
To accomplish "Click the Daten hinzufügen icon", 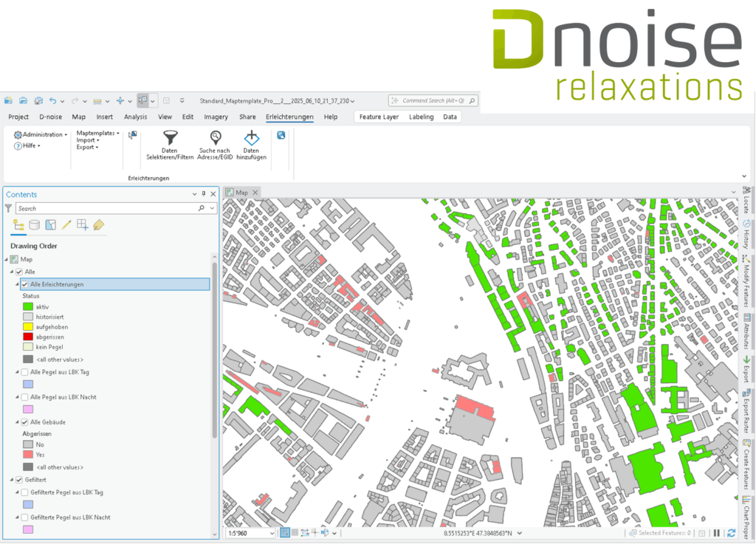I will [x=252, y=138].
